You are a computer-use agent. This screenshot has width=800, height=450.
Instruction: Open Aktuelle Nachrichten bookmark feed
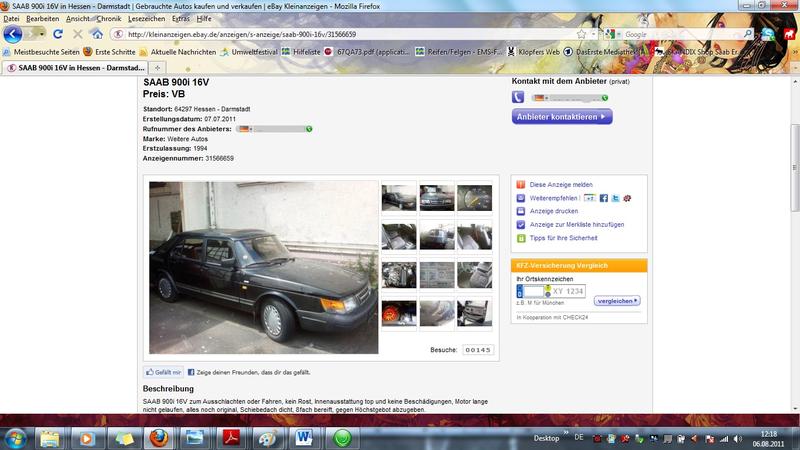[177, 52]
